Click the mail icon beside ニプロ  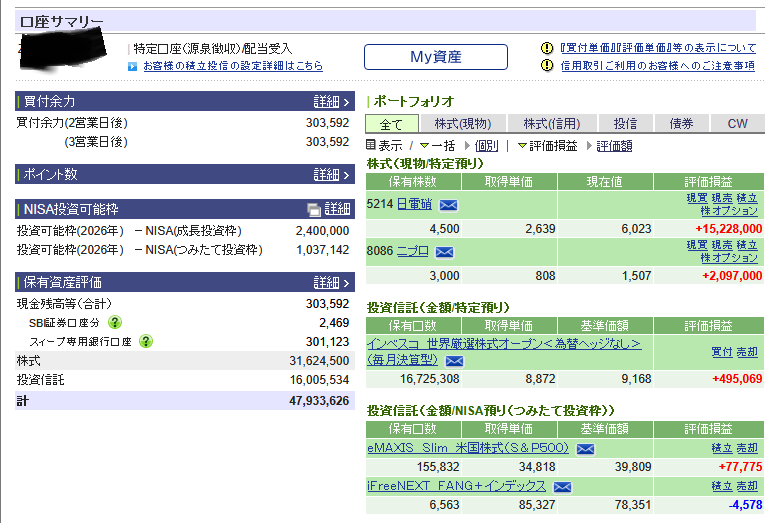pyautogui.click(x=444, y=252)
